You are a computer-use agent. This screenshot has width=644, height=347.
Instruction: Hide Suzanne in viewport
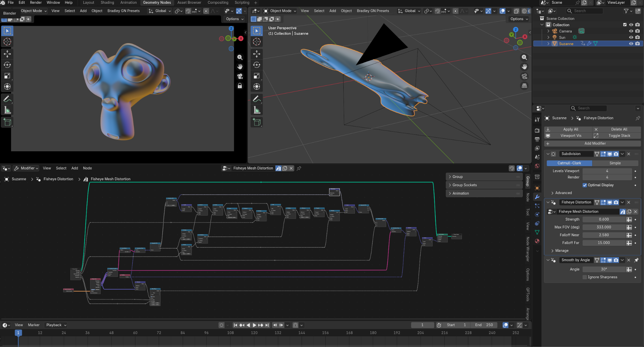click(631, 44)
